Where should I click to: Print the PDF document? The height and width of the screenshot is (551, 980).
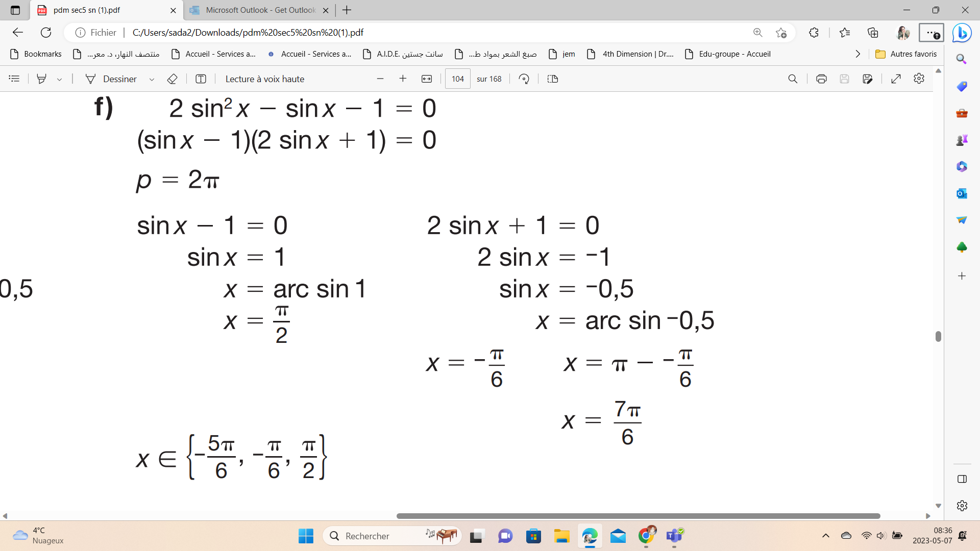(821, 79)
